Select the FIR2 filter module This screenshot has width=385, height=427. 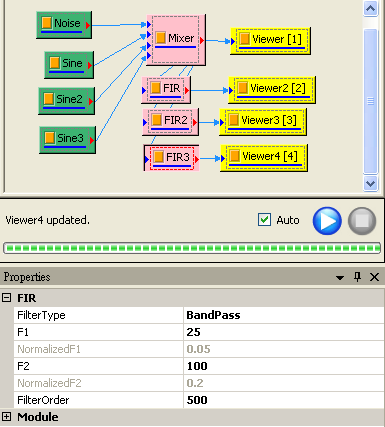click(x=170, y=122)
